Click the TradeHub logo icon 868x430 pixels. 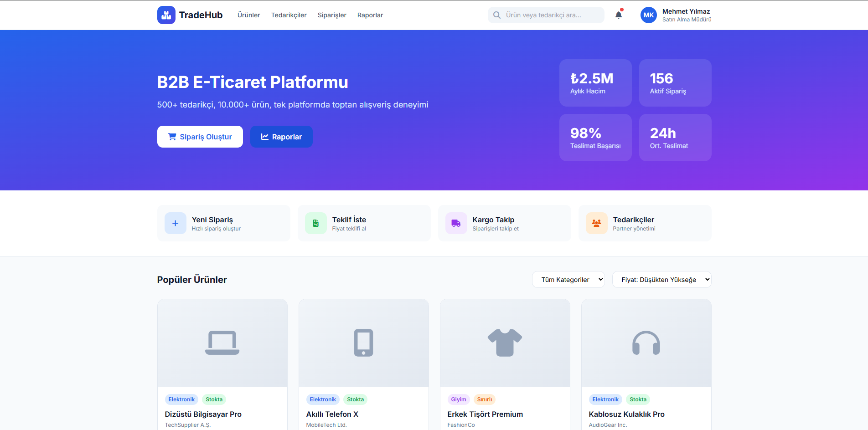(166, 15)
